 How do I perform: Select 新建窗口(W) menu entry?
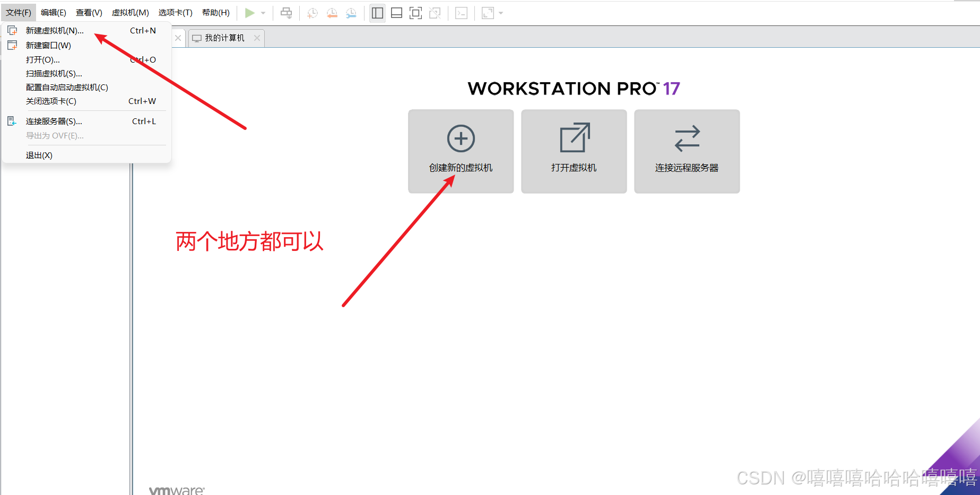pyautogui.click(x=86, y=46)
